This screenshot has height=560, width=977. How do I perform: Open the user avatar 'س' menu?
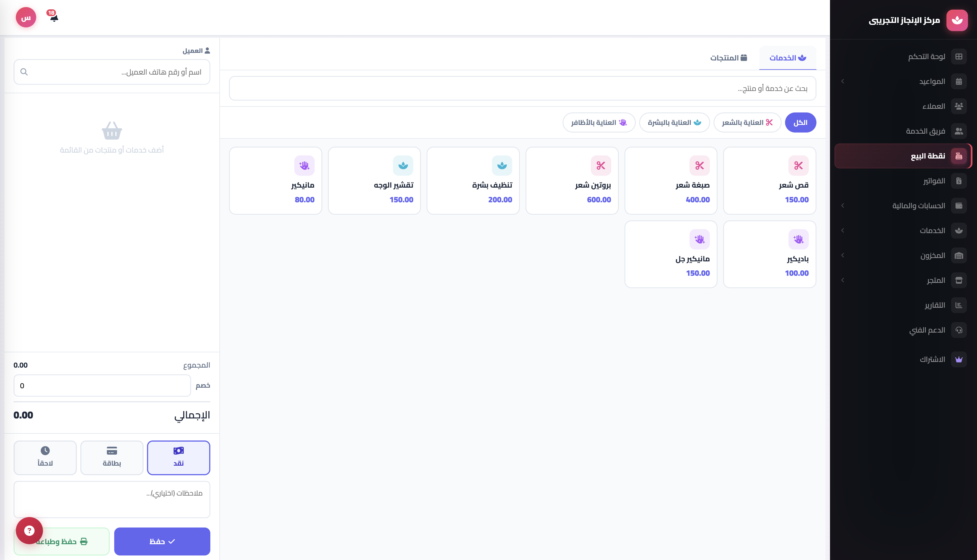pyautogui.click(x=26, y=18)
